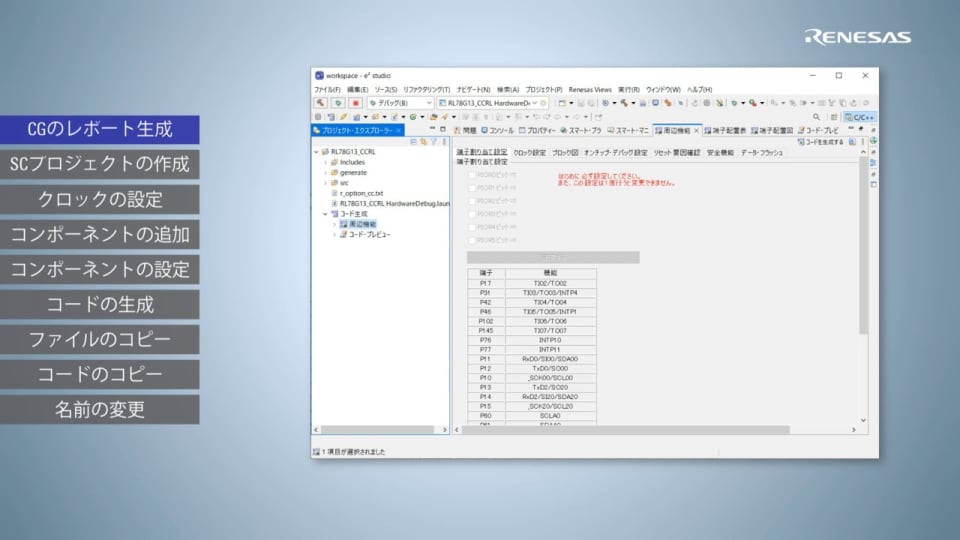The width and height of the screenshot is (960, 540).
Task: Select the 安全機能 sub-tab
Action: (x=720, y=152)
